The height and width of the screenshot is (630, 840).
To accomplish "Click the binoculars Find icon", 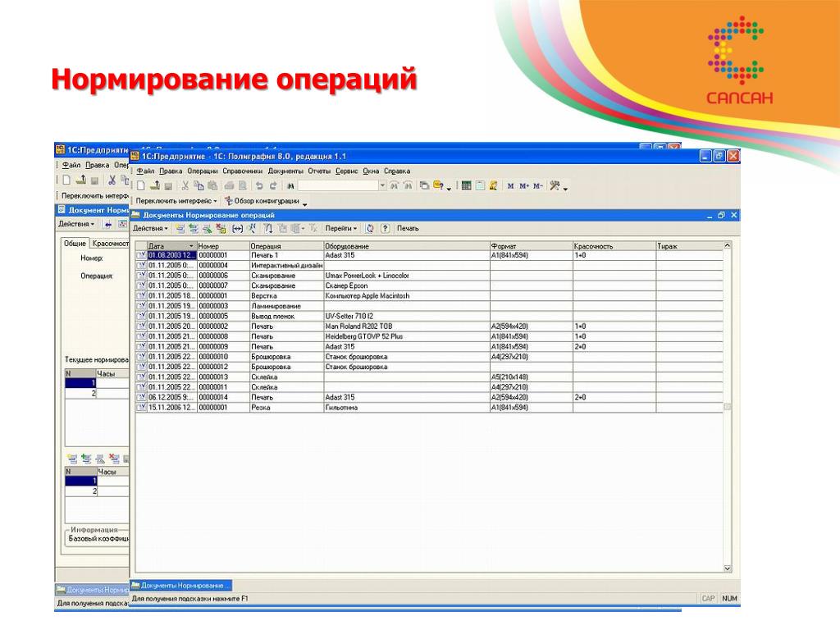I will (x=290, y=186).
